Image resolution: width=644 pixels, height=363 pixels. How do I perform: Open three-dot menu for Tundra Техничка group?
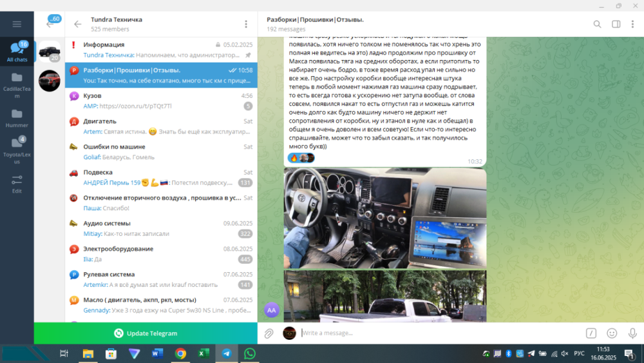[x=245, y=25]
